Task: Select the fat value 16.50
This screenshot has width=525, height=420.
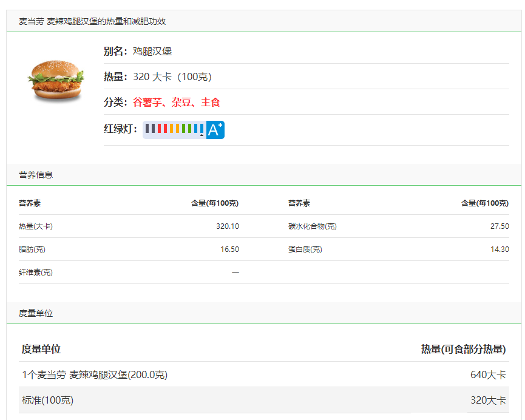Action: [x=229, y=249]
